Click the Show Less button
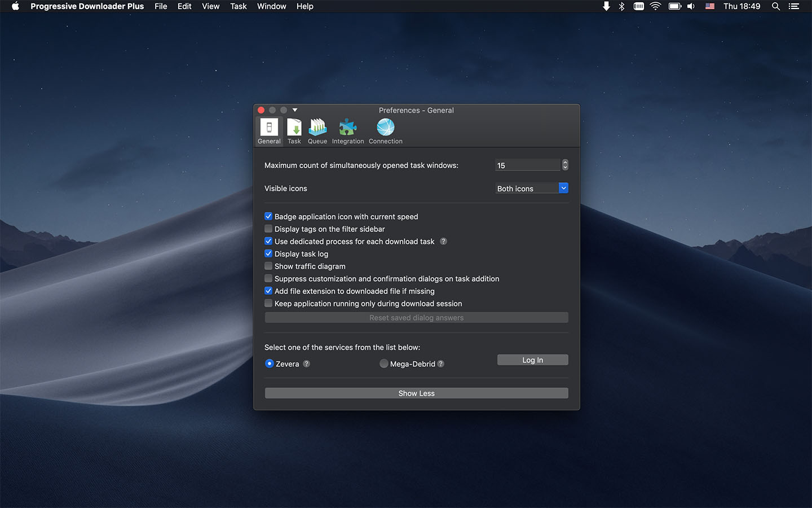Screen dimensions: 812x508 point(416,393)
